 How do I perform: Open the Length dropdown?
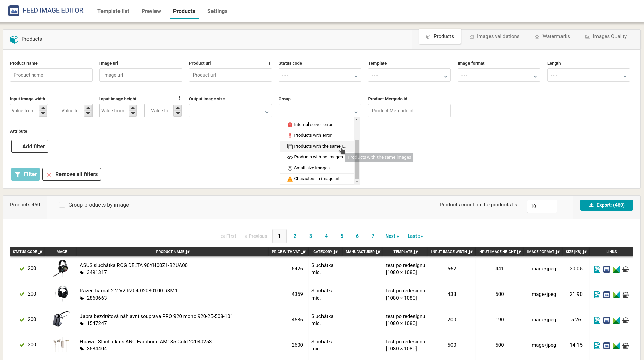(589, 75)
